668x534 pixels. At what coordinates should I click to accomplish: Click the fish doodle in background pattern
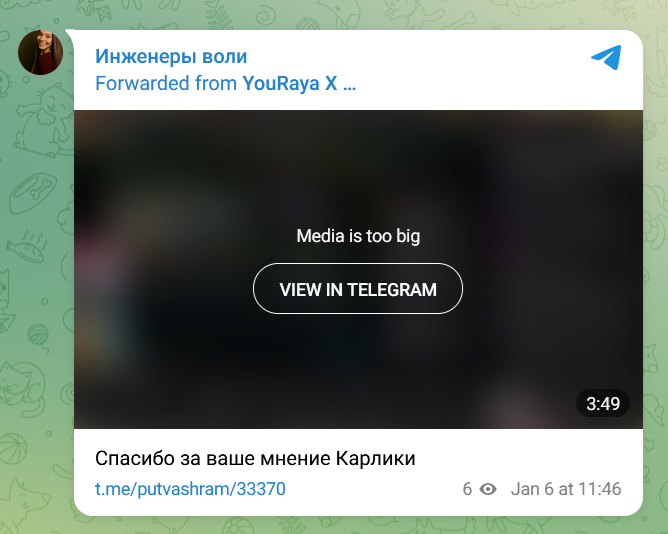click(x=28, y=247)
